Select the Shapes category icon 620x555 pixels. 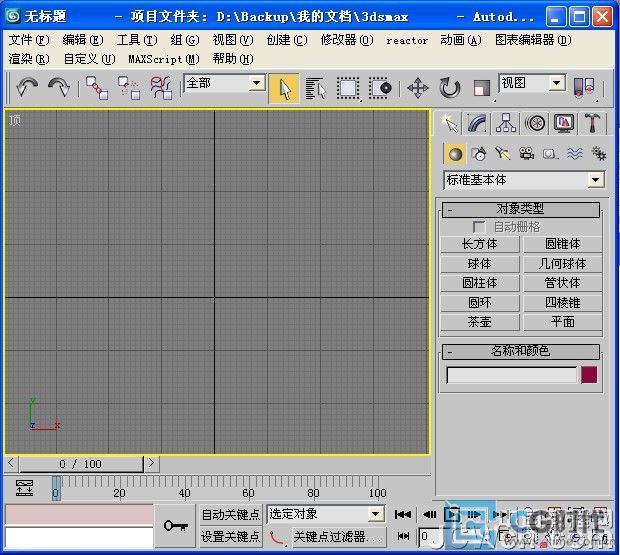[x=479, y=154]
